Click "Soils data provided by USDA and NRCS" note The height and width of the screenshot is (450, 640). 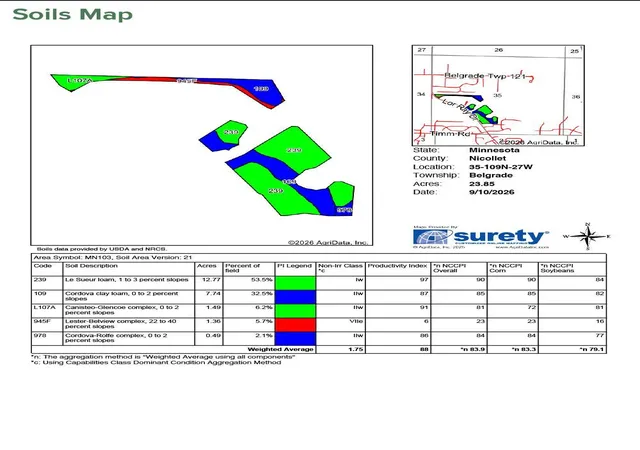pyautogui.click(x=102, y=249)
